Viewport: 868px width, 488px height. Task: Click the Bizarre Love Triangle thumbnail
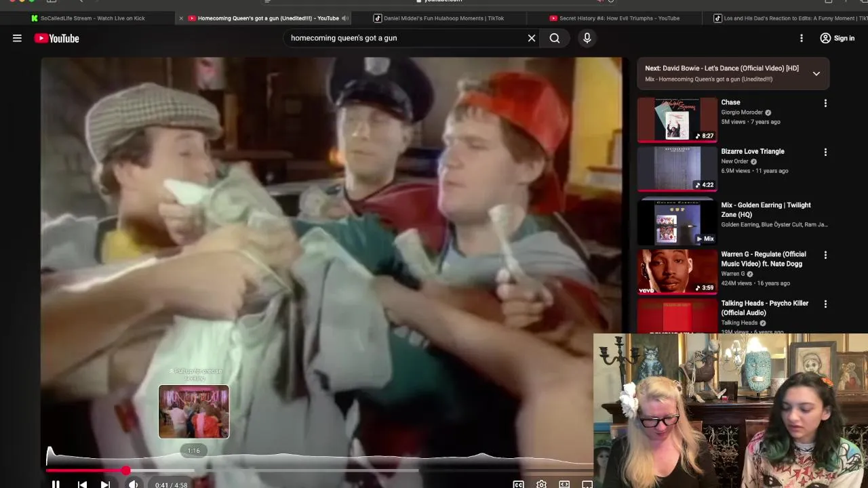pos(677,169)
